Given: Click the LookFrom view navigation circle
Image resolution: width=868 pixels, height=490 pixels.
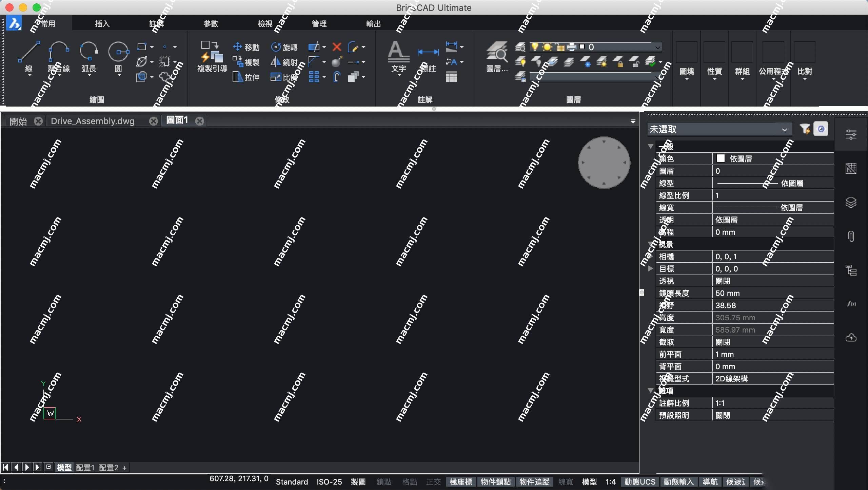Looking at the screenshot, I should 604,163.
